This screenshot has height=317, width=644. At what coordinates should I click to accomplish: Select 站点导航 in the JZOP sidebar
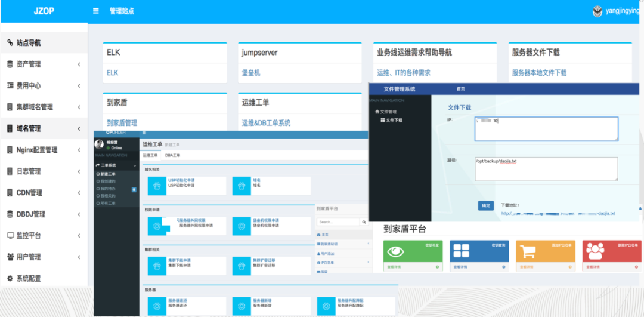tap(44, 43)
